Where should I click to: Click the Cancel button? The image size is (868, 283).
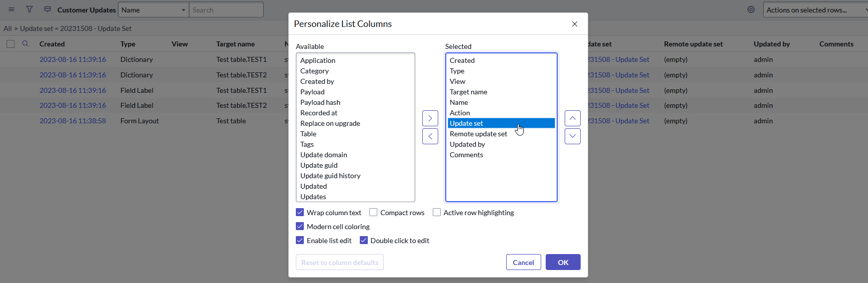(x=524, y=263)
